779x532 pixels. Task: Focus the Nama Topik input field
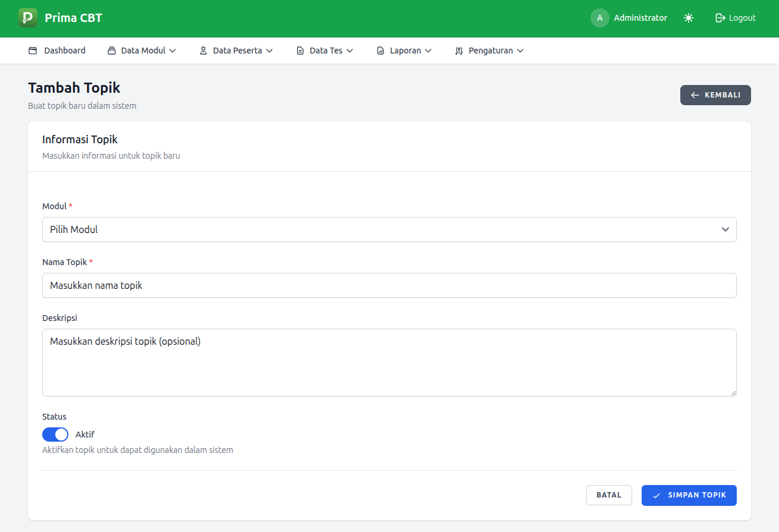pos(389,285)
